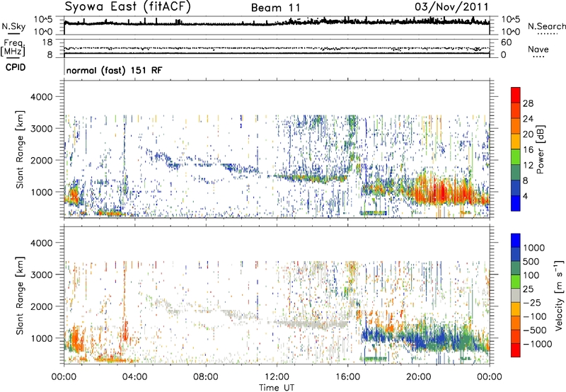Click the red bottom of velocity color bar

pos(516,350)
